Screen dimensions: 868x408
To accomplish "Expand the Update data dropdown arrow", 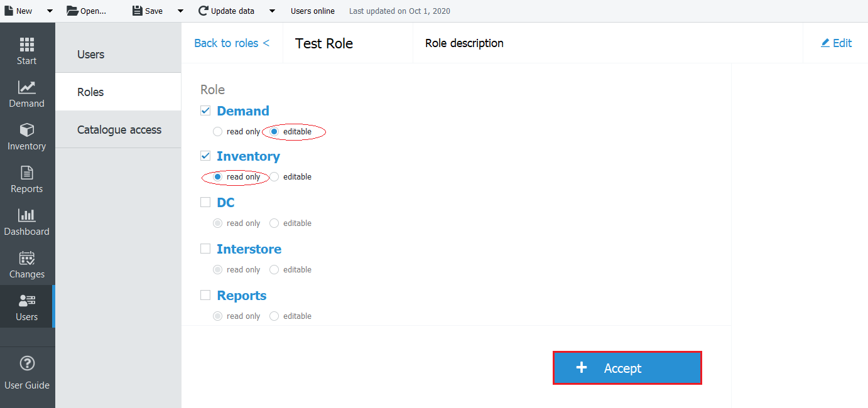I will tap(272, 11).
